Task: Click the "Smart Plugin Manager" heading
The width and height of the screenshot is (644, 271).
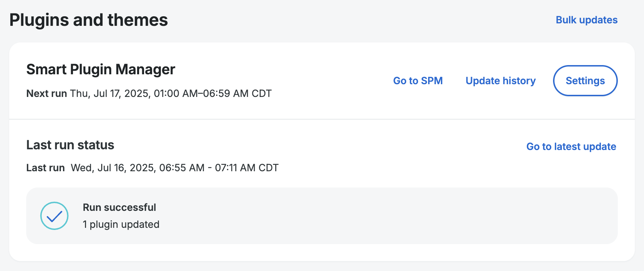Action: pyautogui.click(x=100, y=69)
